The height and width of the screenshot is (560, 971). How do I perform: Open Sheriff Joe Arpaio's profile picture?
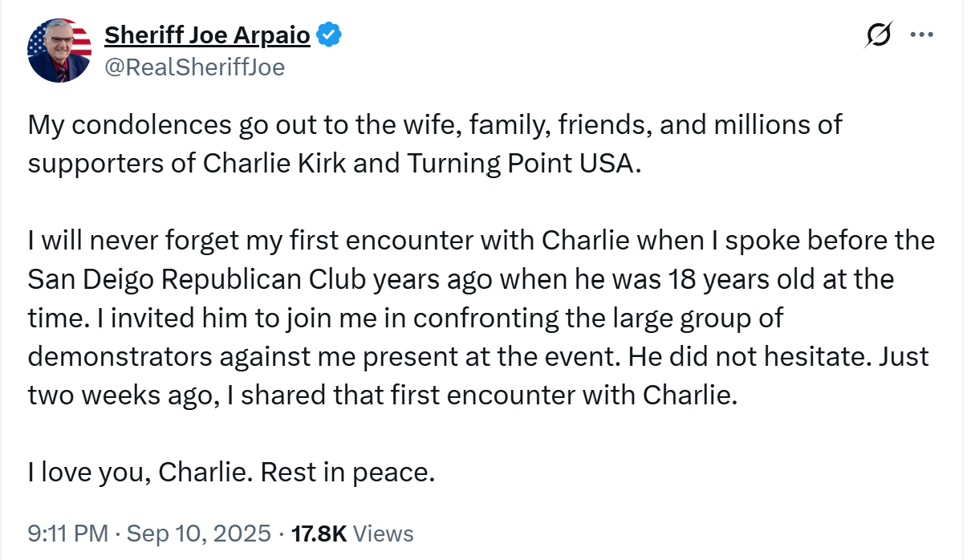pyautogui.click(x=59, y=50)
